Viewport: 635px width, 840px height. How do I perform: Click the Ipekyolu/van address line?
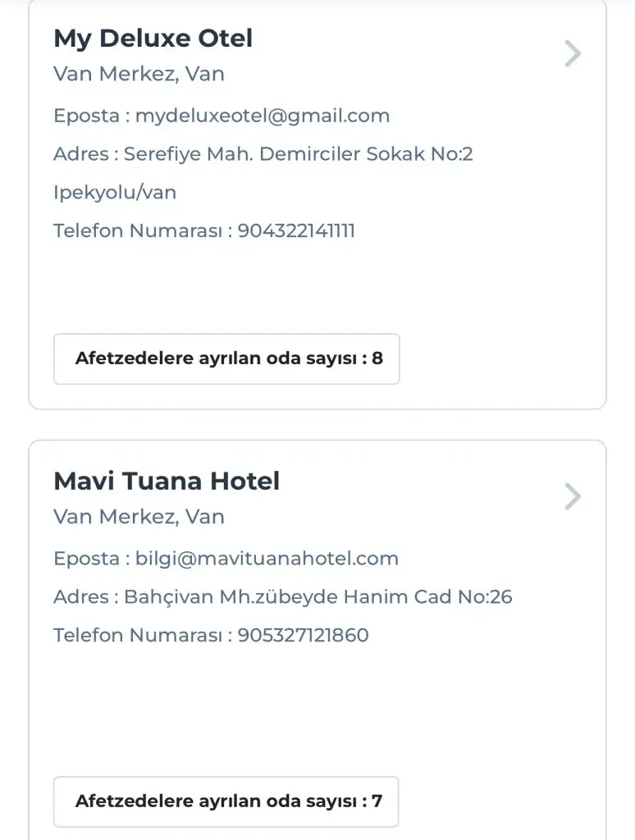tap(115, 193)
